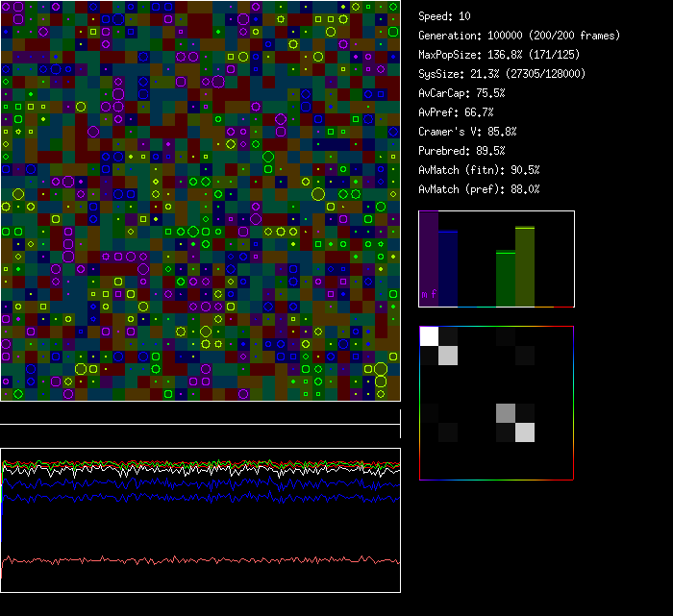Select the MaxPopSize statistic line
Viewport: 673px width, 616px height.
499,55
